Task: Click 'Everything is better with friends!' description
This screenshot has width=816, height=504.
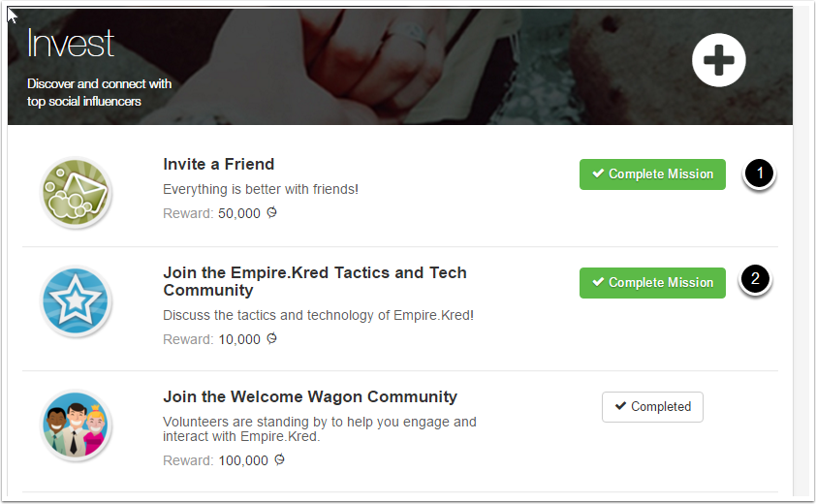Action: coord(261,189)
